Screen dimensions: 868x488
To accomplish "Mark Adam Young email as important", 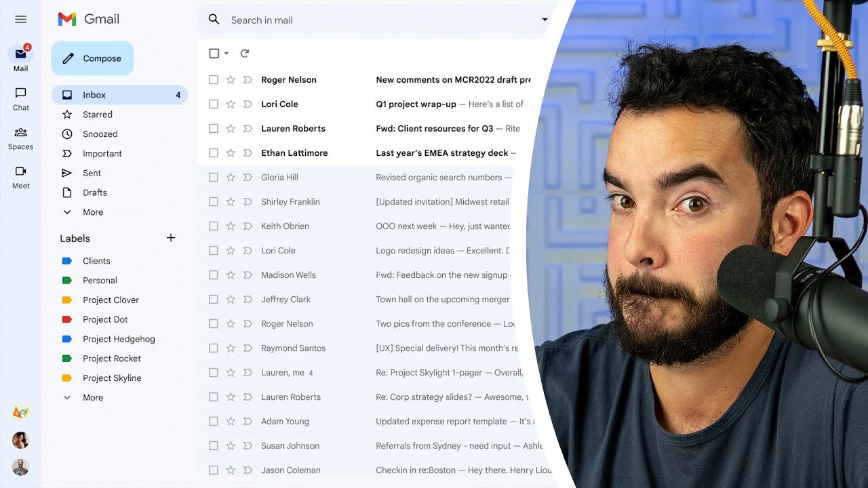I will point(248,422).
